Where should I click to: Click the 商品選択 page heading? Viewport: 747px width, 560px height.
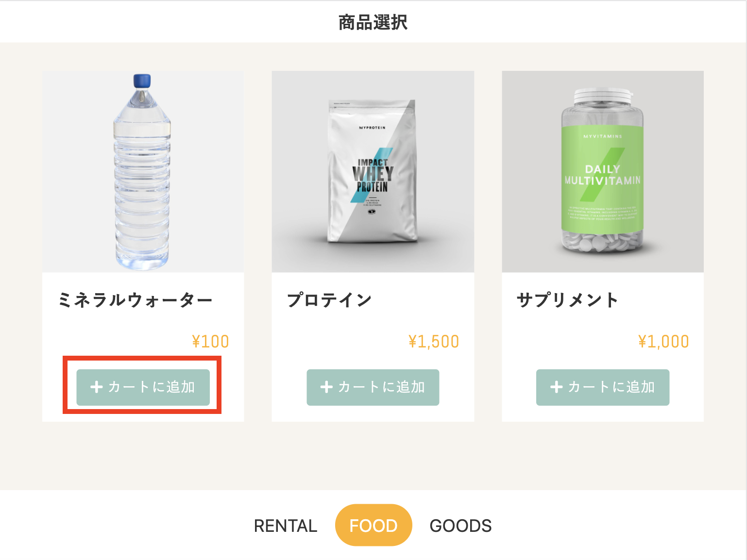click(x=373, y=22)
